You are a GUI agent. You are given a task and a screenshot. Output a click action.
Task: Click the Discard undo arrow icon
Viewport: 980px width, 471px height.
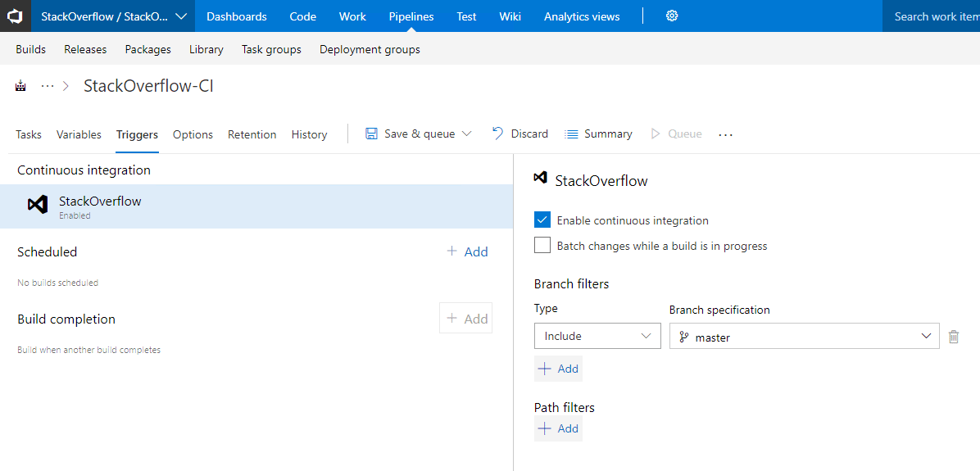click(497, 133)
